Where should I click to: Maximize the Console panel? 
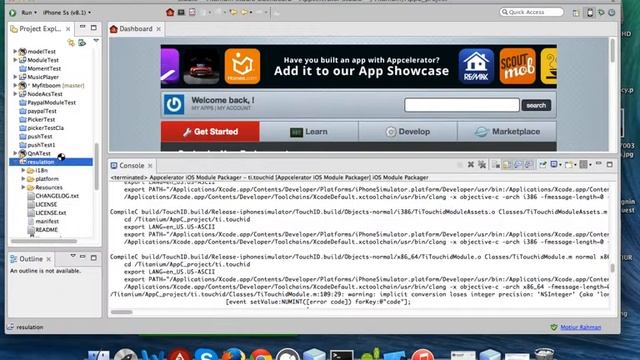pos(610,164)
